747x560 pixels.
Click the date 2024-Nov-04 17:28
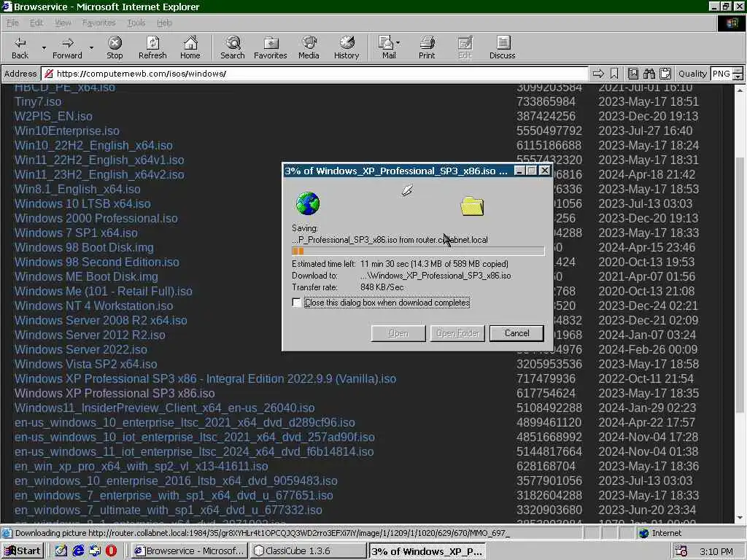click(x=649, y=437)
